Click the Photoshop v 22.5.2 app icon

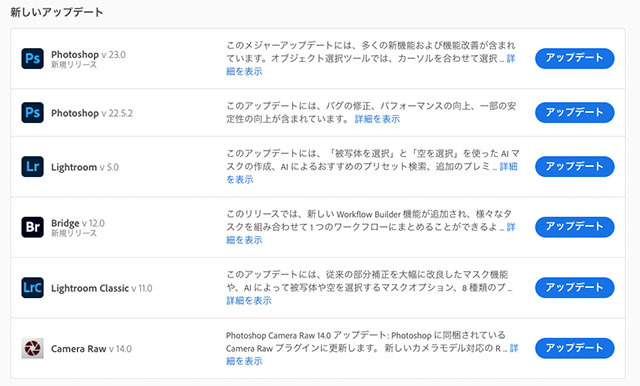click(x=33, y=113)
